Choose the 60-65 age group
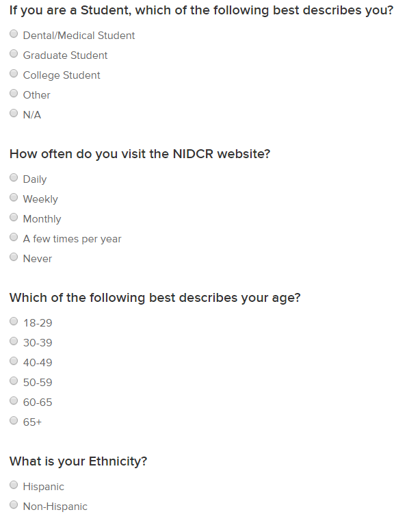Image resolution: width=420 pixels, height=523 pixels. click(x=14, y=401)
